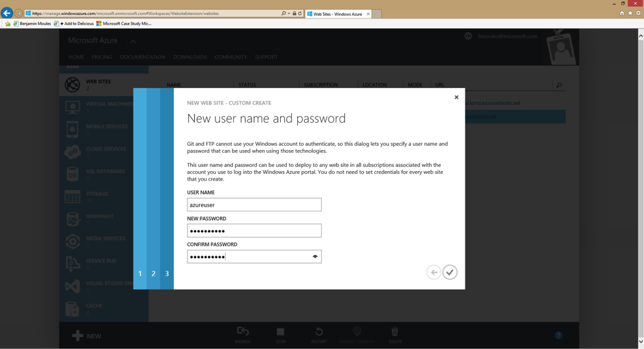Screen dimensions: 644x349
Task: Select Service Bus in sidebar
Action: [104, 264]
